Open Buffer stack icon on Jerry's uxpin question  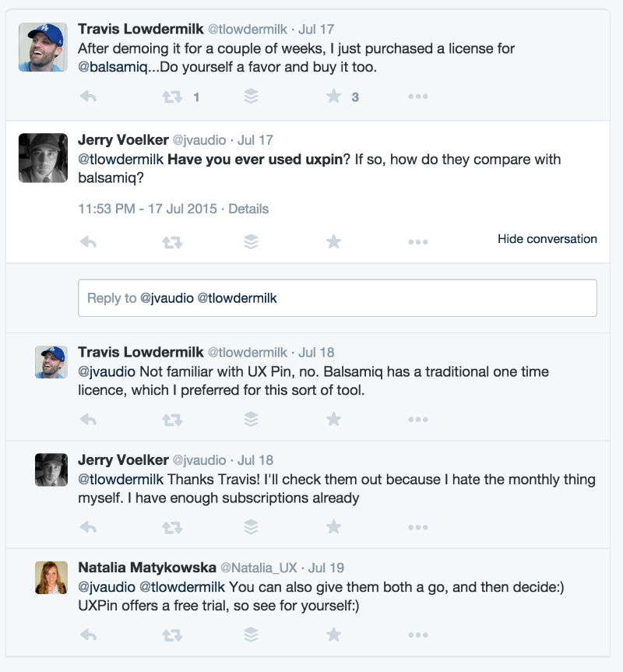pyautogui.click(x=251, y=241)
